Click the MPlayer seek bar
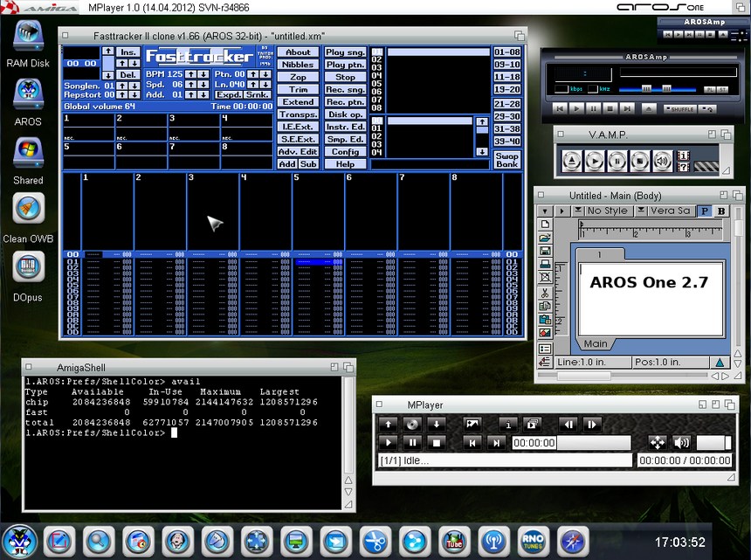This screenshot has height=560, width=751. [572, 443]
